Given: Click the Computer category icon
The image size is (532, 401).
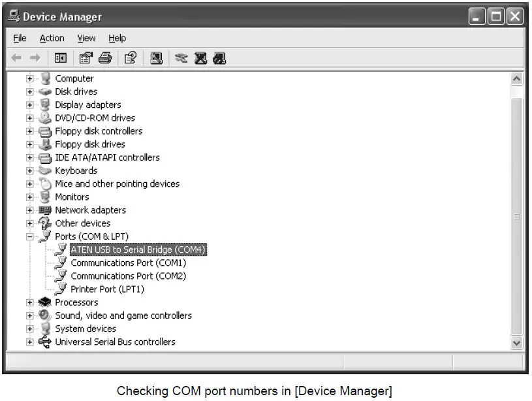Looking at the screenshot, I should click(45, 78).
